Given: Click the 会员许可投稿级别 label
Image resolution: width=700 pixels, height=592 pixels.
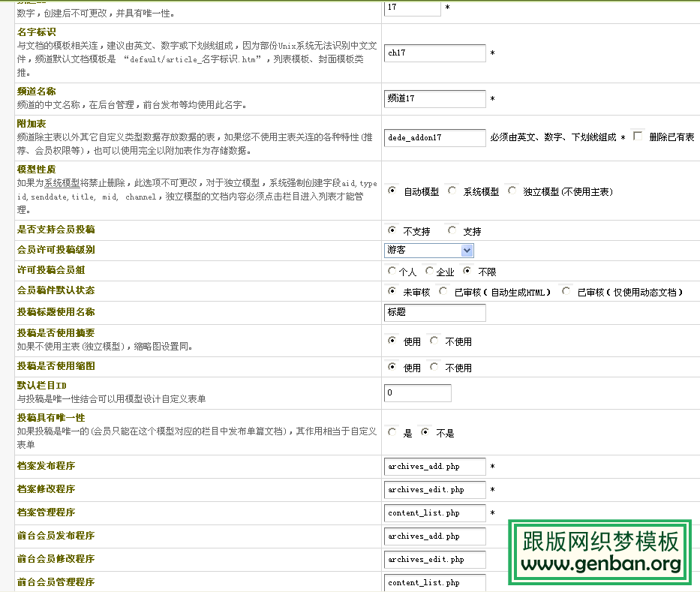Looking at the screenshot, I should tap(56, 250).
